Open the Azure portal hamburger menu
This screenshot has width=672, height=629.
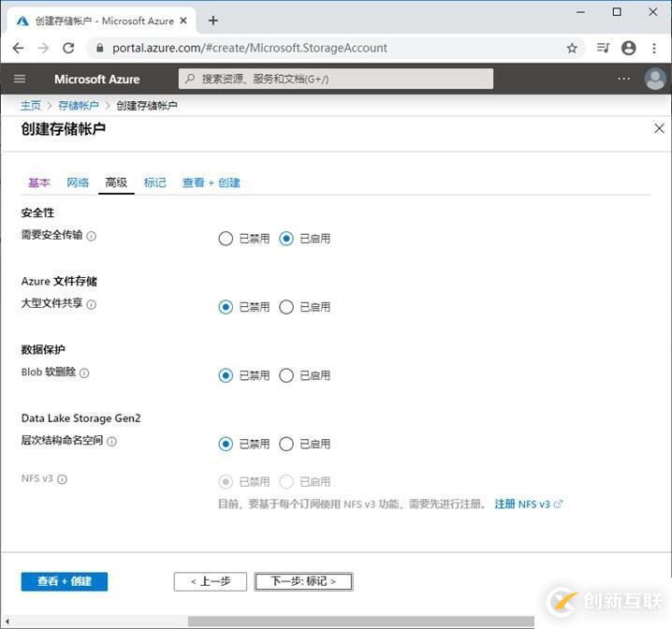[20, 79]
